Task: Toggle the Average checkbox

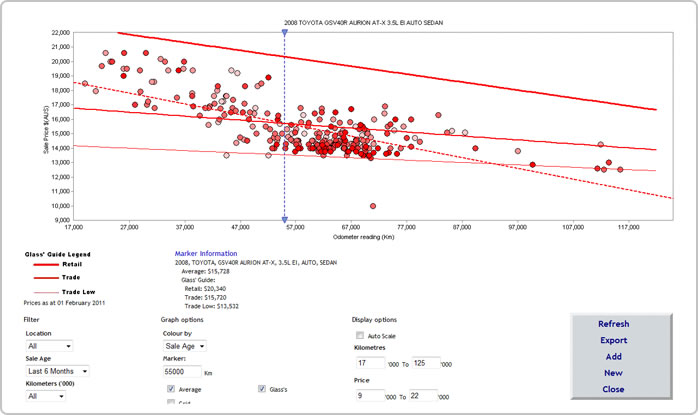Action: coord(171,389)
